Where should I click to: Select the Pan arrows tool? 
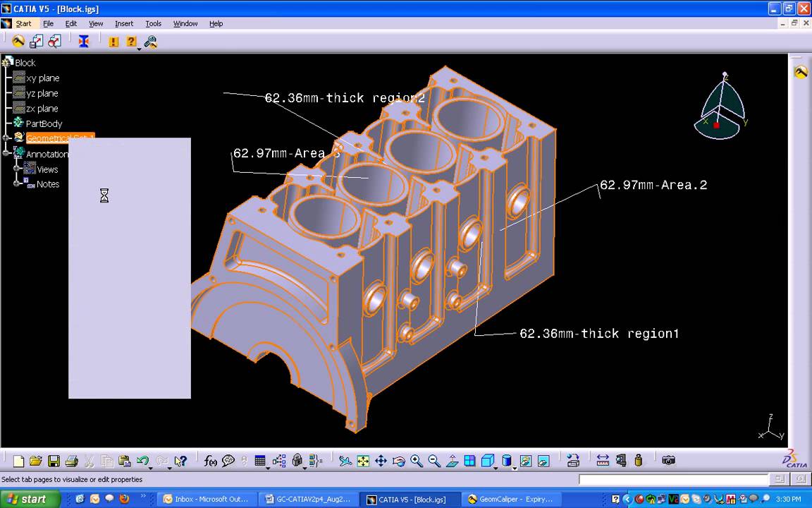click(381, 460)
